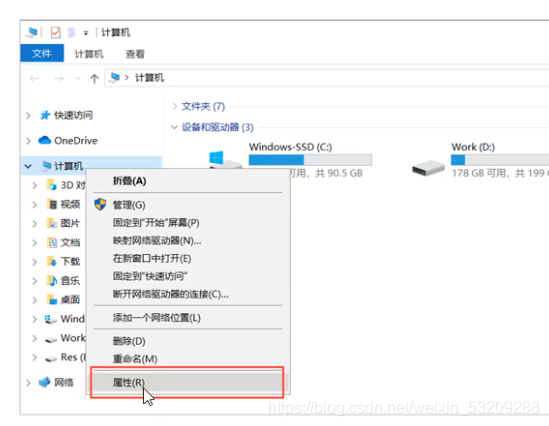Screen dimensions: 549x426
Task: Choose 添加一个网络位置(L) menu entry
Action: tap(188, 318)
